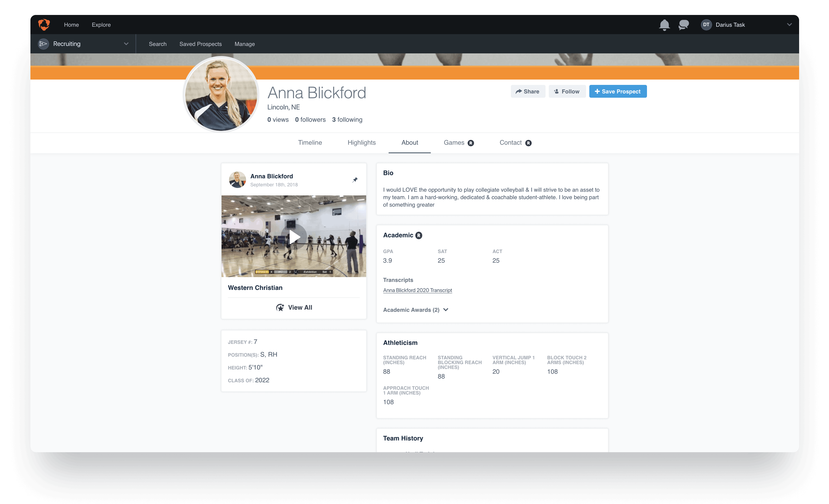
Task: Open the Darius Task account dropdown
Action: [789, 25]
